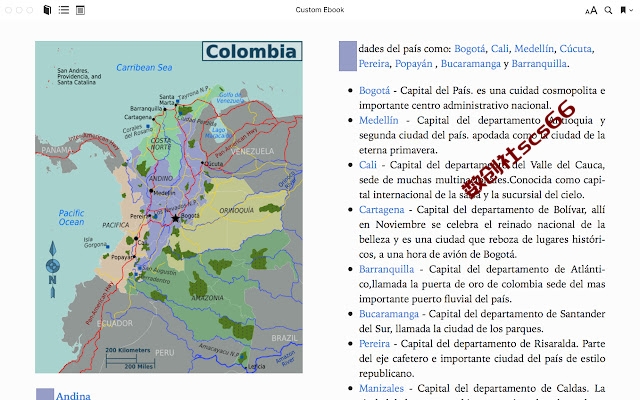
Task: Follow the Bogotá link in the intro sentence
Action: click(x=469, y=49)
